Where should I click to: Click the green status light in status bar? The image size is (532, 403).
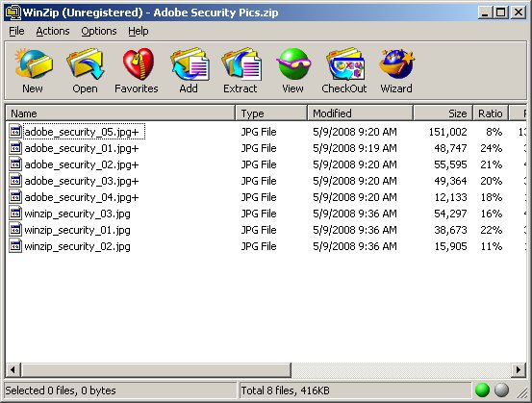click(482, 390)
